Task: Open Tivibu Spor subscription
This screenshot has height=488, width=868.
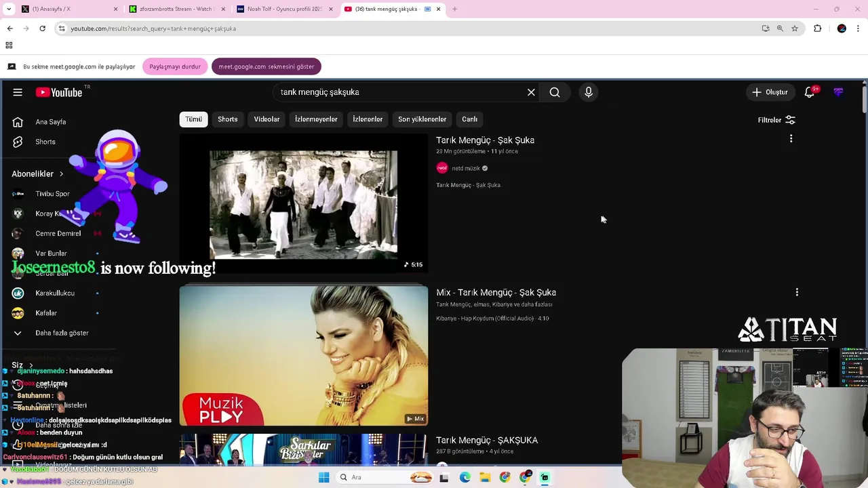Action: pyautogui.click(x=52, y=194)
